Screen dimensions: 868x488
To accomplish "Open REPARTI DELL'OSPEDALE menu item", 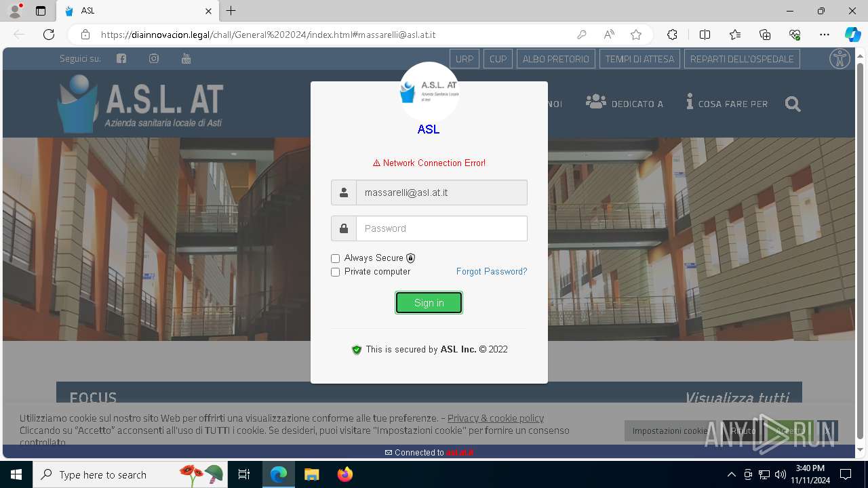I will (x=742, y=59).
